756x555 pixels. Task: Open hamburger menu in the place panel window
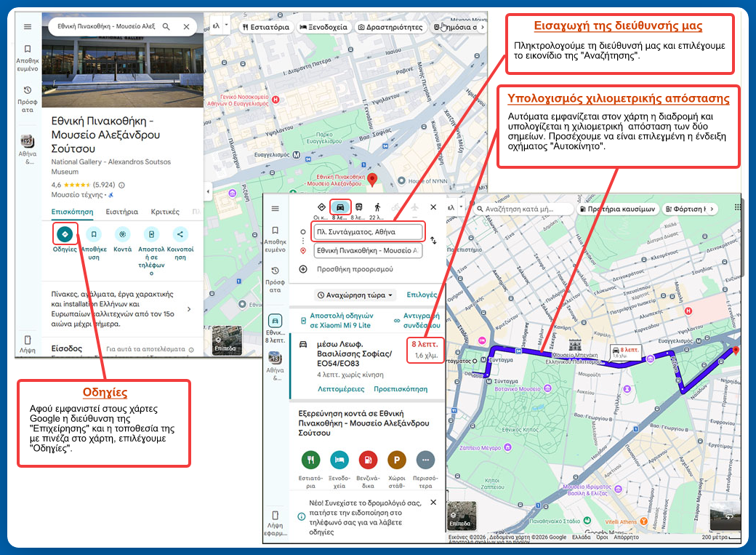click(x=28, y=26)
